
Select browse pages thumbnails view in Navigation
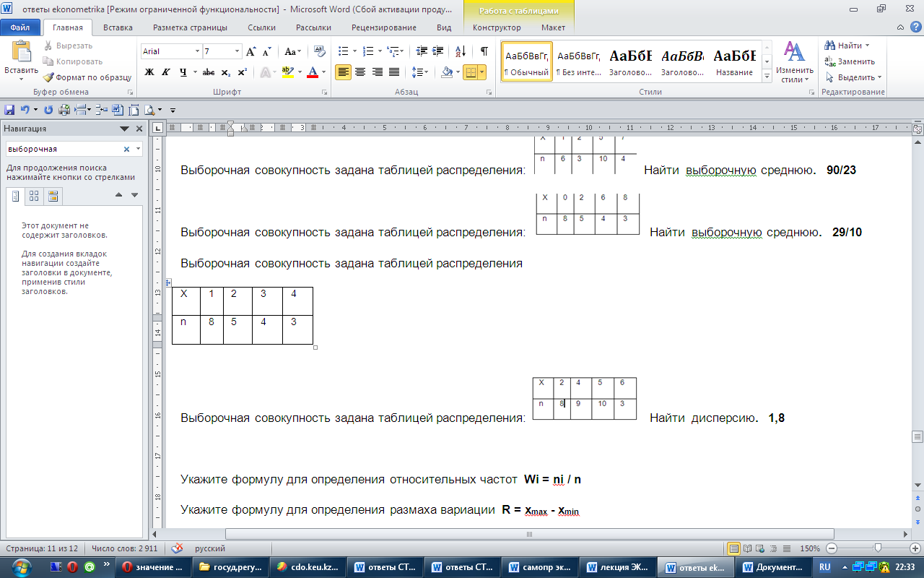pos(34,196)
